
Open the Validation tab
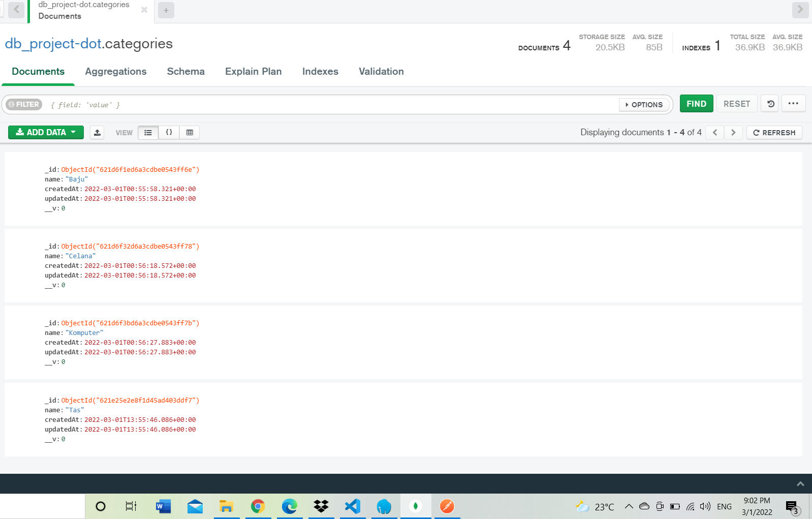pyautogui.click(x=381, y=72)
